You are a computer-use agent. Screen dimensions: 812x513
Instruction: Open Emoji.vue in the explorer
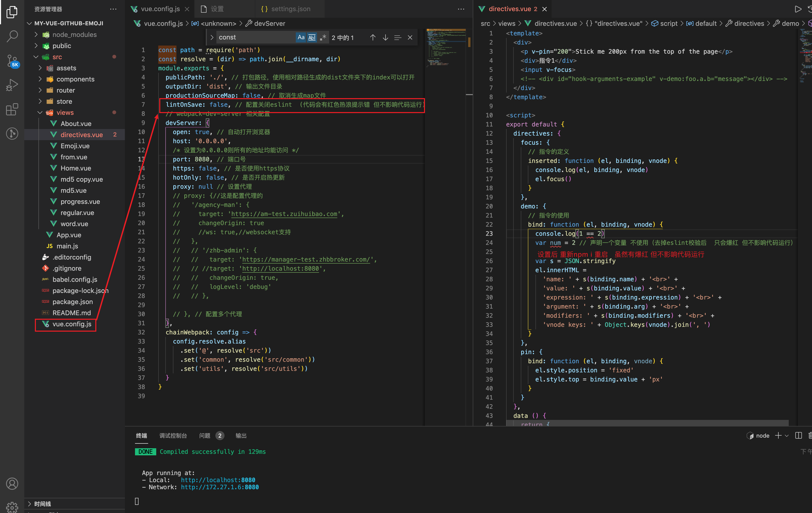click(75, 146)
